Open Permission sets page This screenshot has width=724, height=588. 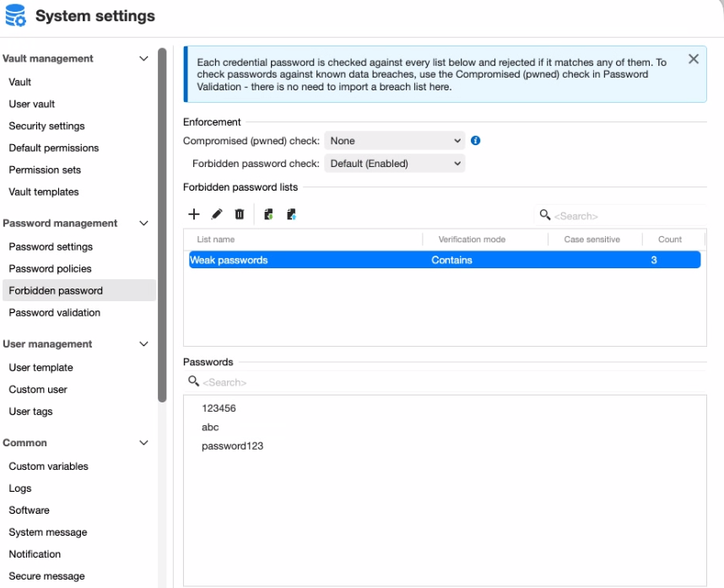[45, 170]
